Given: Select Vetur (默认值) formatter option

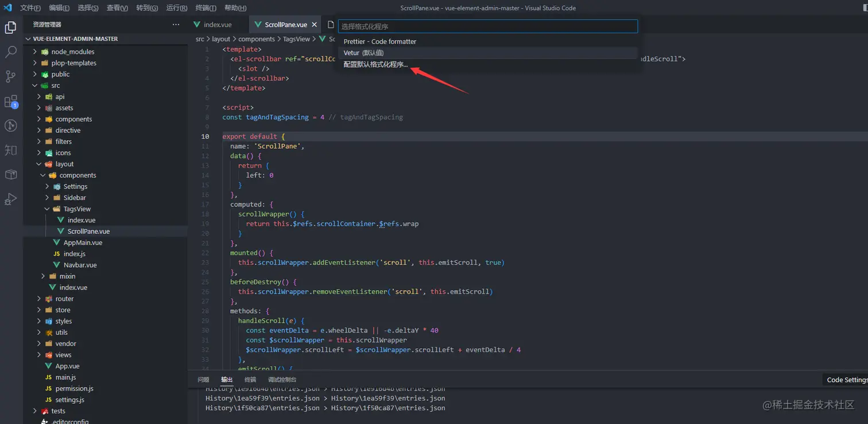Looking at the screenshot, I should coord(488,53).
